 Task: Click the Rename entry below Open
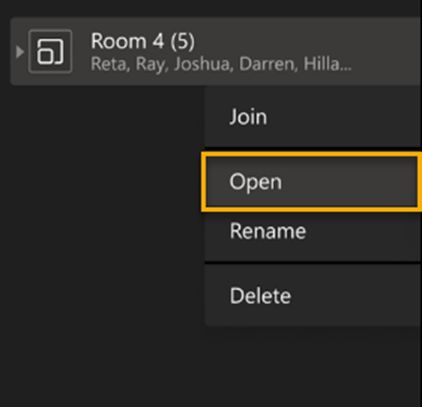(x=313, y=231)
